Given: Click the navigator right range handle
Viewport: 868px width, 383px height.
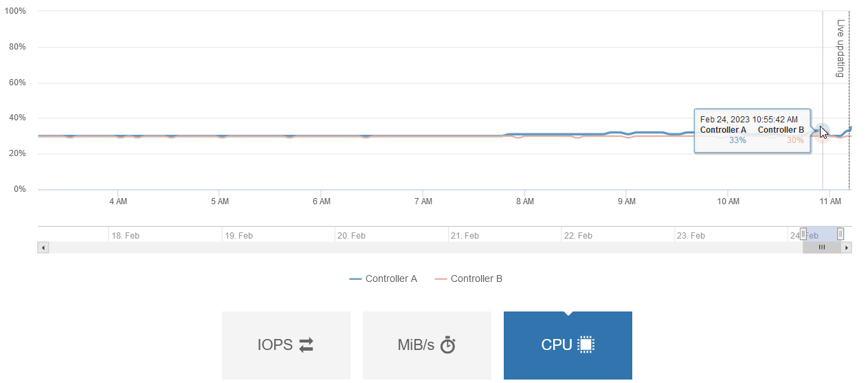Looking at the screenshot, I should pyautogui.click(x=841, y=234).
